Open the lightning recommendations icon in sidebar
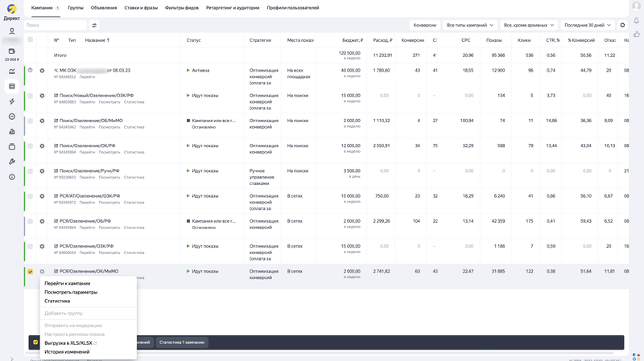The height and width of the screenshot is (361, 644). pos(12,101)
